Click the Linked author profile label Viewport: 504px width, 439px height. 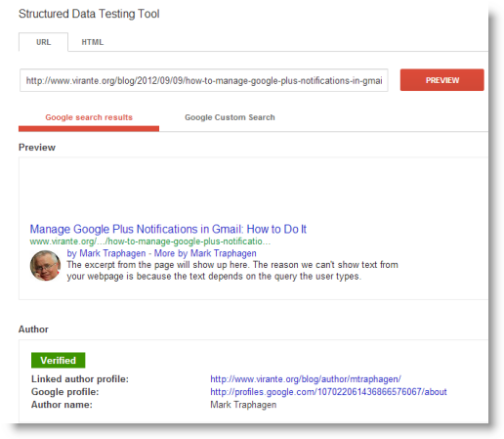tap(80, 379)
